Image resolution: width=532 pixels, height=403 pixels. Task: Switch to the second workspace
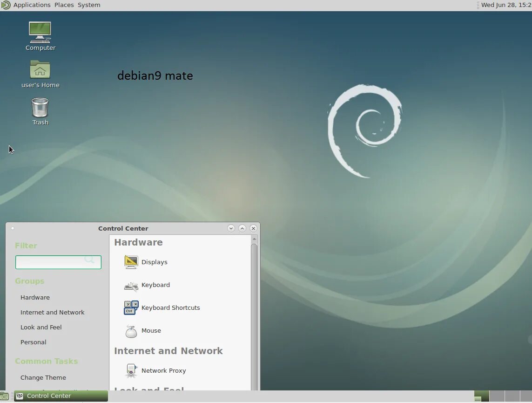[497, 396]
